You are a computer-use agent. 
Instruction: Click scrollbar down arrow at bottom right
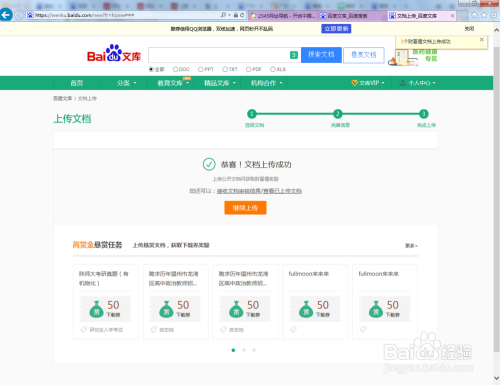coord(496,378)
